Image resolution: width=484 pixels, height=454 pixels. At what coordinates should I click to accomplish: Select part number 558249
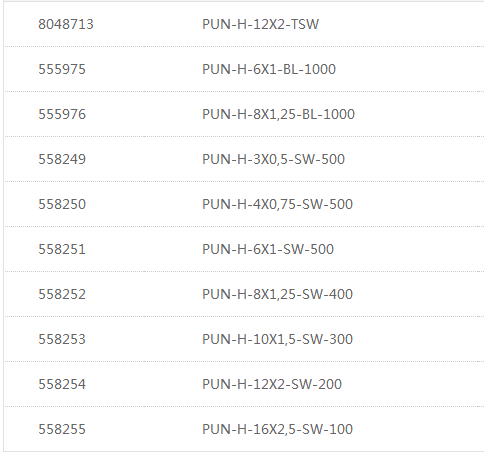62,159
